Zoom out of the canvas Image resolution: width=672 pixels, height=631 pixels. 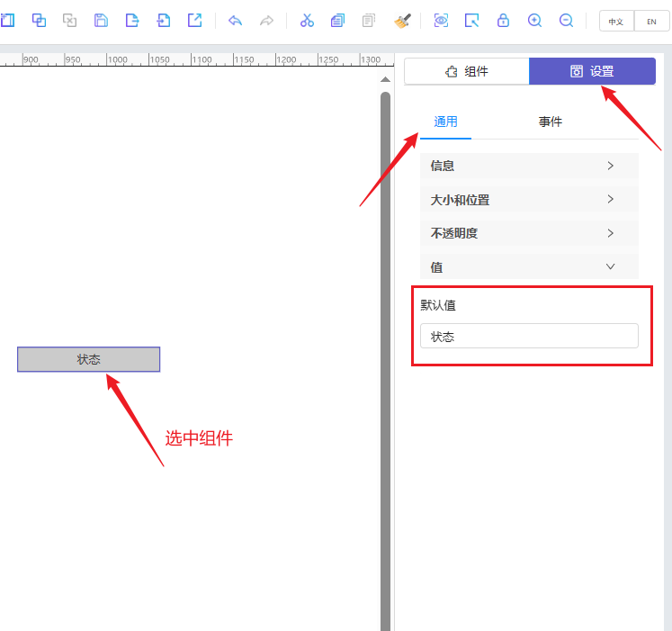point(566,20)
